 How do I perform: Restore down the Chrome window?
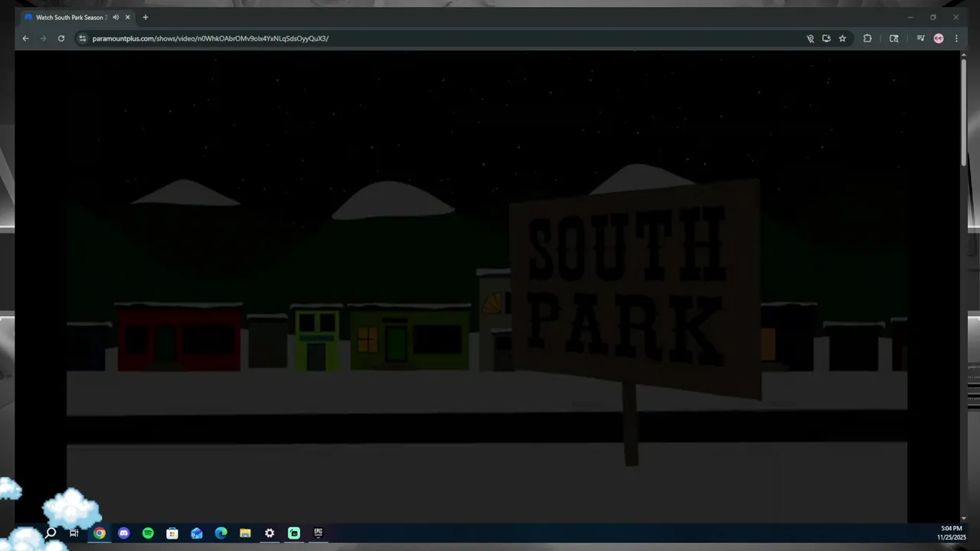(933, 17)
